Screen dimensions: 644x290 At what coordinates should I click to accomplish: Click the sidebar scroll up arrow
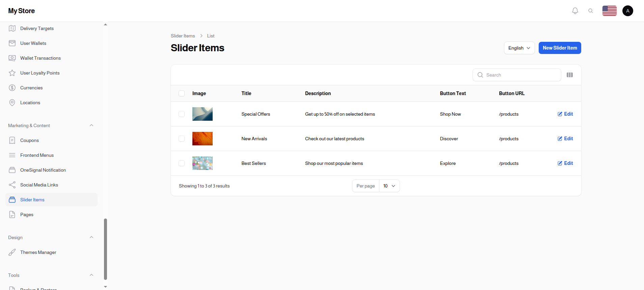point(105,25)
